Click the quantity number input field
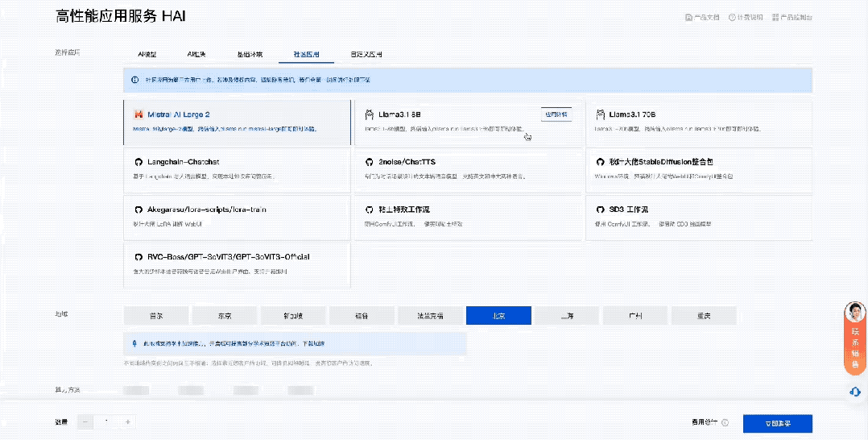The width and height of the screenshot is (868, 440). pyautogui.click(x=106, y=422)
